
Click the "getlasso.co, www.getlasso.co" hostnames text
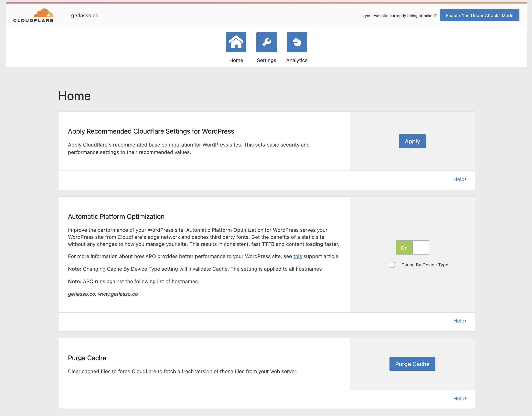pos(103,294)
